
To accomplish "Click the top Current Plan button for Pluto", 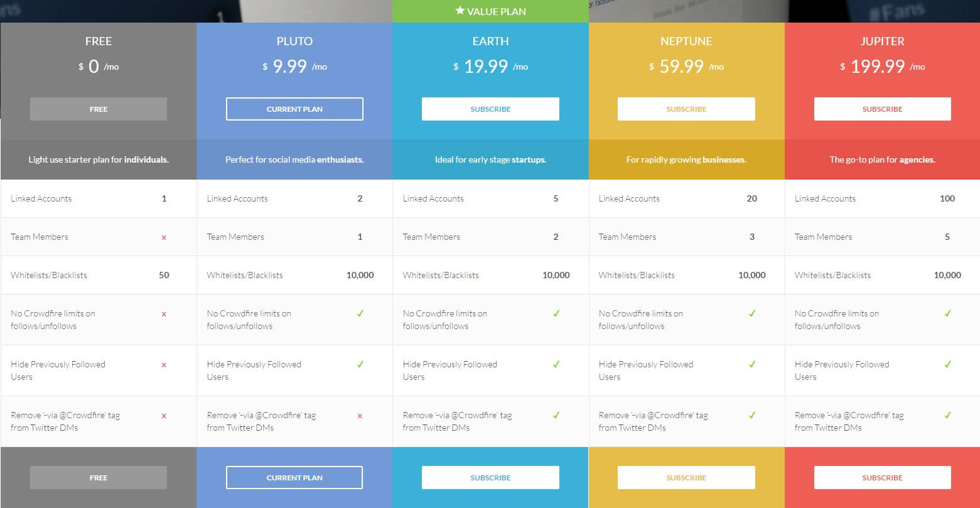I will pos(294,109).
